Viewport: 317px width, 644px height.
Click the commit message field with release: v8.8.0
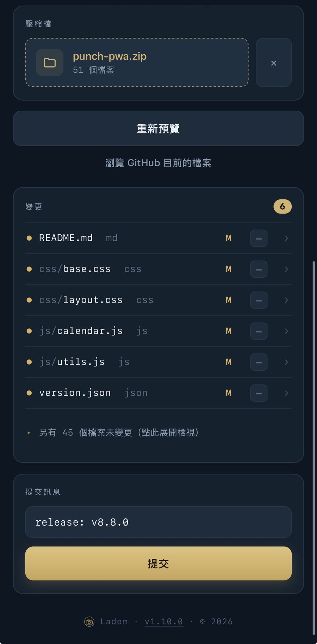click(158, 522)
